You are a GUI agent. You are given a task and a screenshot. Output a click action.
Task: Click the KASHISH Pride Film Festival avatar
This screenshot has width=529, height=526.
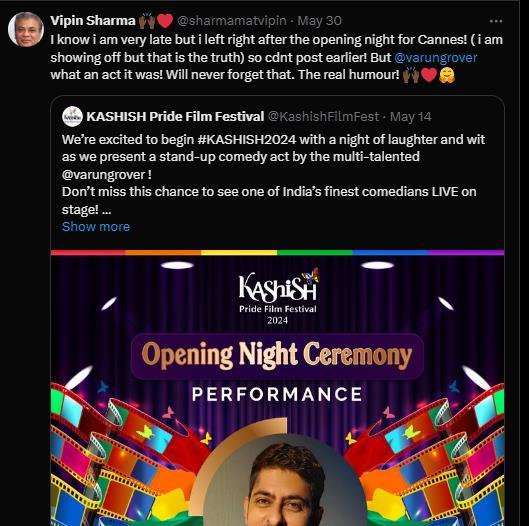click(x=72, y=116)
